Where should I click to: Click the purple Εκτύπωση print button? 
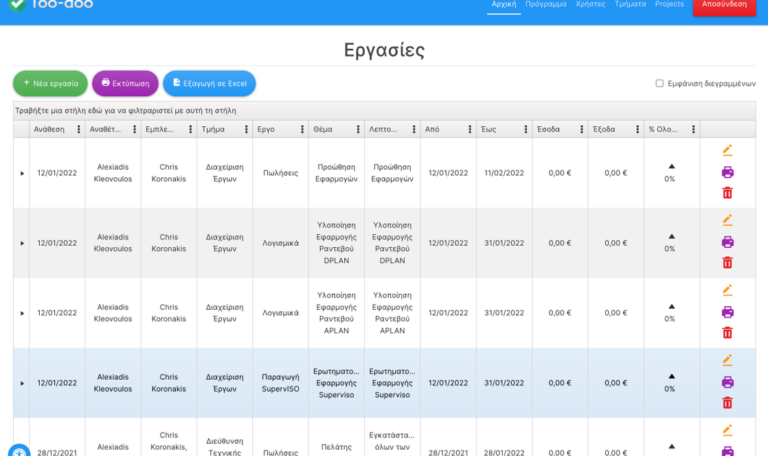tap(125, 84)
